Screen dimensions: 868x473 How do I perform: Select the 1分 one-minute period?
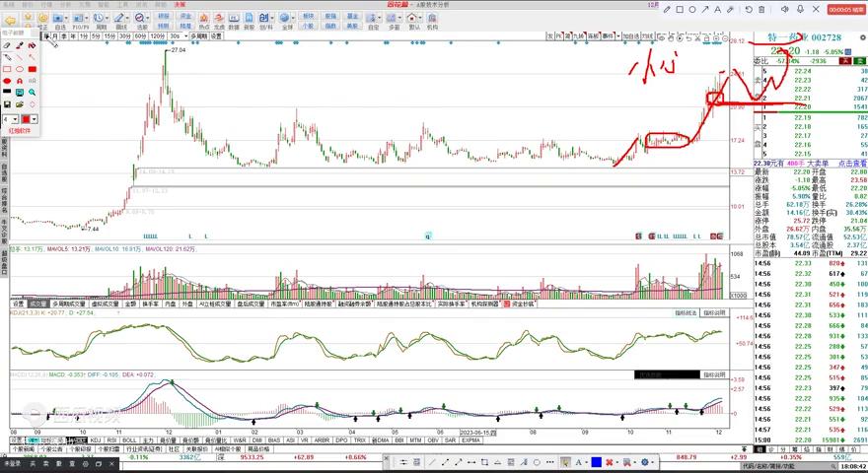coord(84,35)
